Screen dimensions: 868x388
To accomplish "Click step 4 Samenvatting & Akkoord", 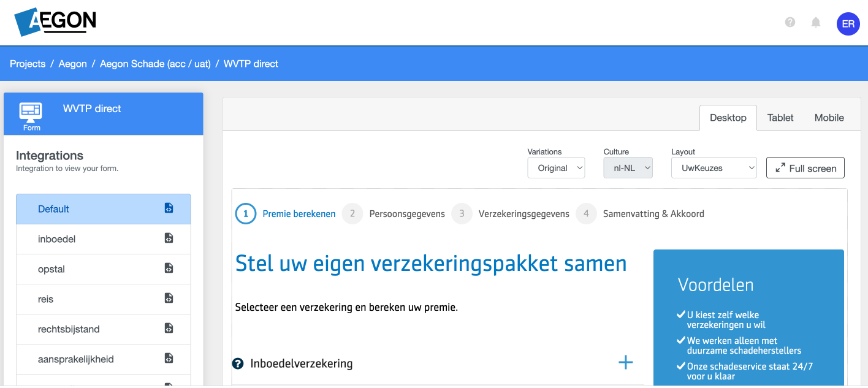I will pyautogui.click(x=640, y=214).
